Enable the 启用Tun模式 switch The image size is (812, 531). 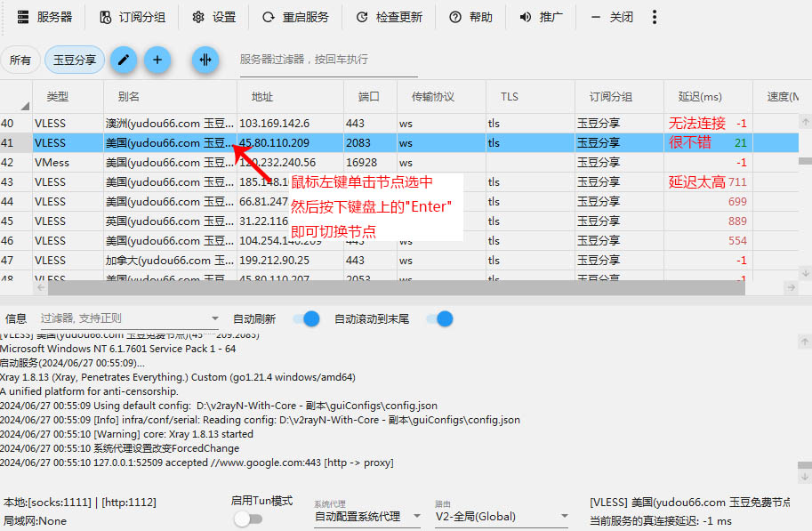click(247, 519)
